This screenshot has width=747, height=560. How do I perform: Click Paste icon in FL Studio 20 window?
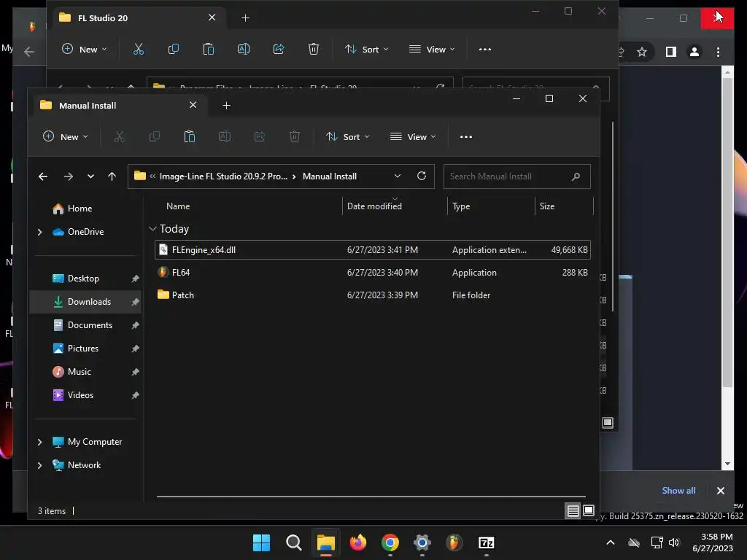pos(208,49)
